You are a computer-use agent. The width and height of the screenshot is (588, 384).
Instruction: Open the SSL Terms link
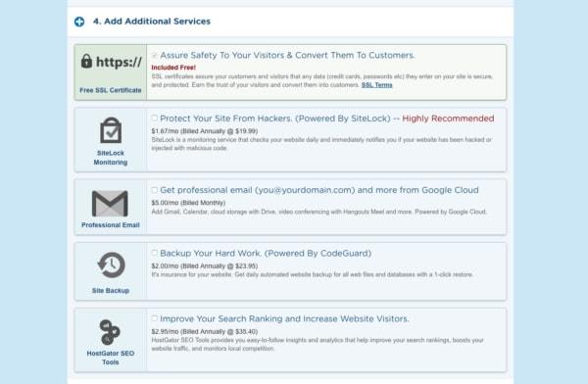pos(377,85)
